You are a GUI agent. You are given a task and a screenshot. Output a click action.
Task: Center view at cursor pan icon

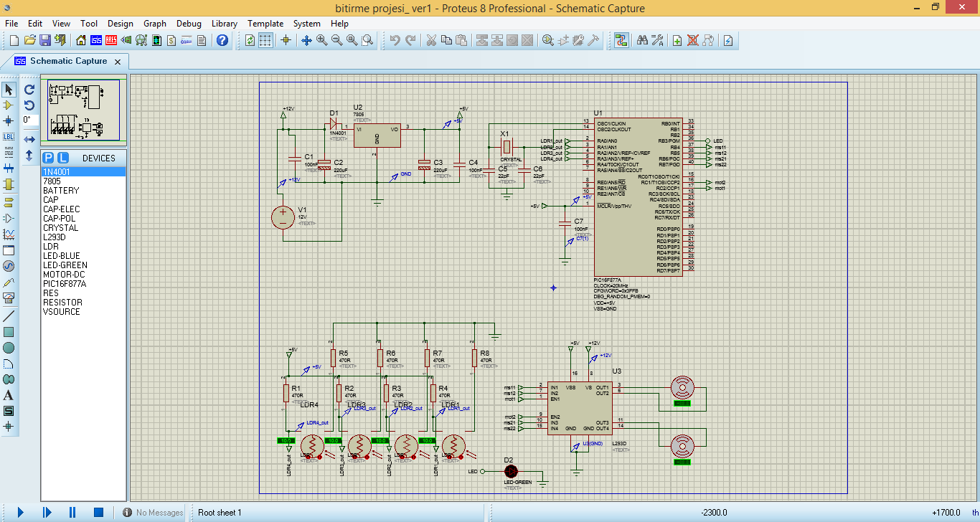(306, 40)
